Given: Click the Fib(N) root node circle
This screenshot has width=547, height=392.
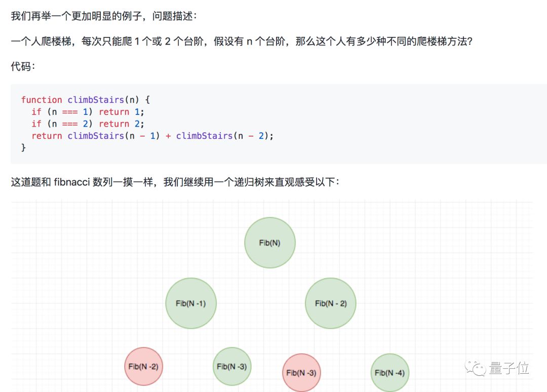Looking at the screenshot, I should click(269, 243).
